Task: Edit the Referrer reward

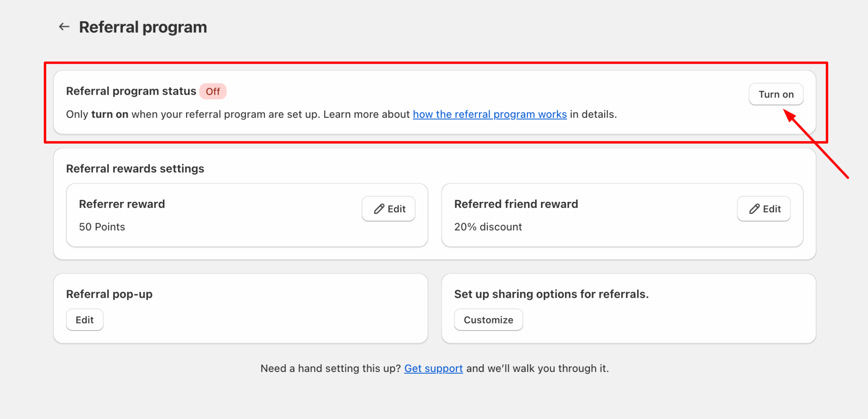Action: coord(389,209)
